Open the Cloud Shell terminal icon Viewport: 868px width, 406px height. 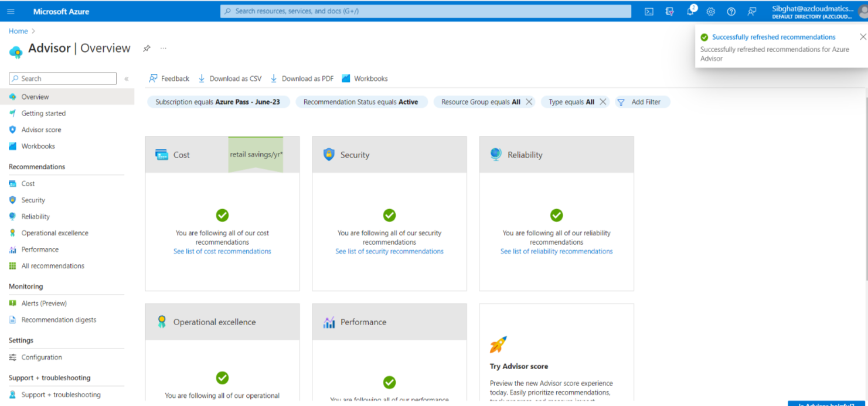649,11
